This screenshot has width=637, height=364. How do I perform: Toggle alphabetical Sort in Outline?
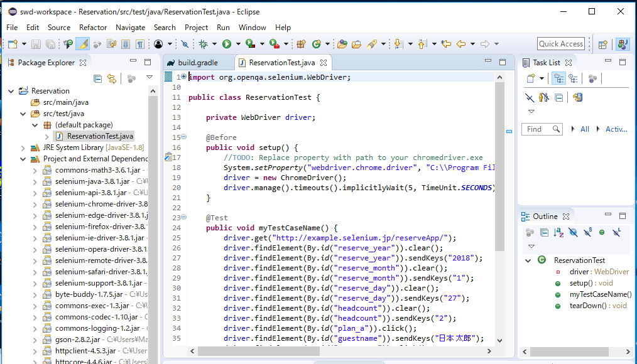tap(558, 233)
